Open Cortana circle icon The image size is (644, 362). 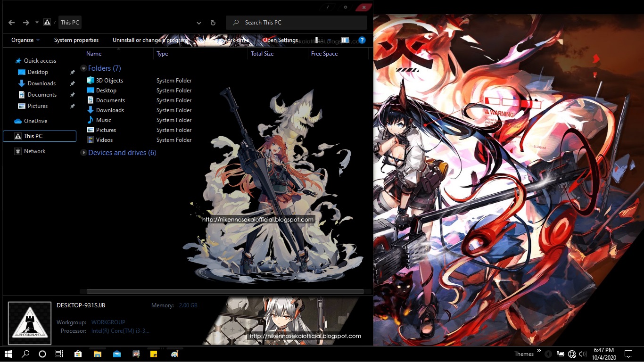coord(42,354)
